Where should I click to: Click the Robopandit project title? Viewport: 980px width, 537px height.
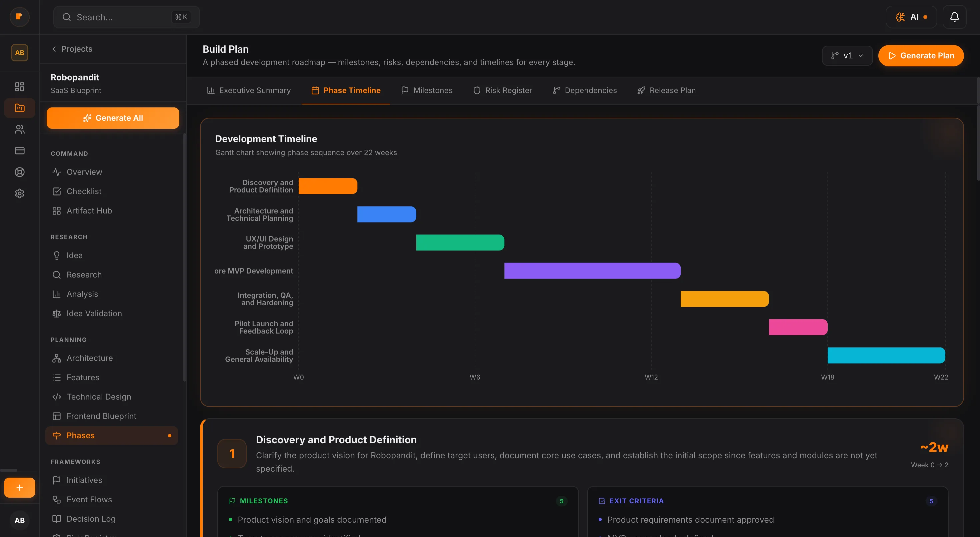pos(75,77)
